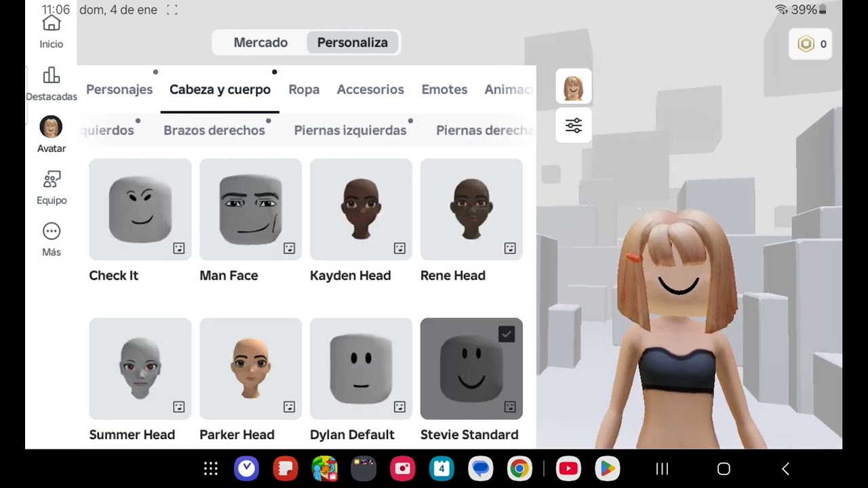Tap the face type badge on Dylan Default
Image resolution: width=868 pixels, height=488 pixels.
click(x=400, y=407)
